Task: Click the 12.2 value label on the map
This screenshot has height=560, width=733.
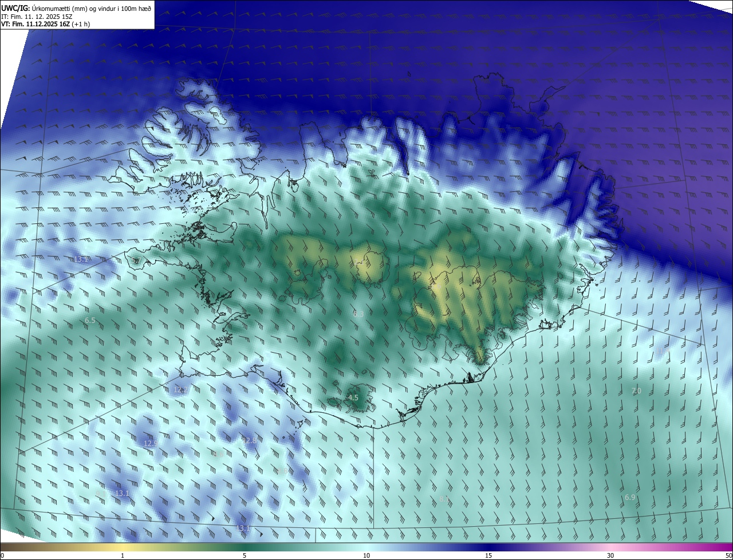Action: (180, 390)
